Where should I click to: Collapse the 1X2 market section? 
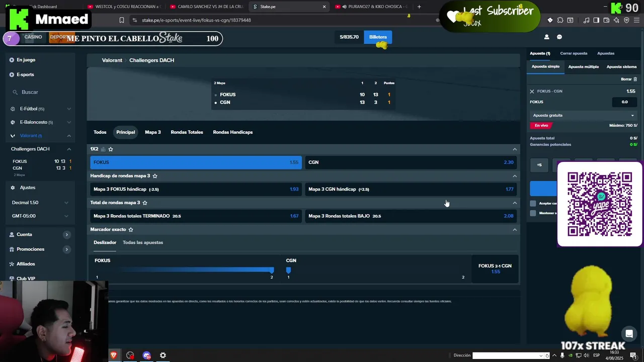[514, 149]
